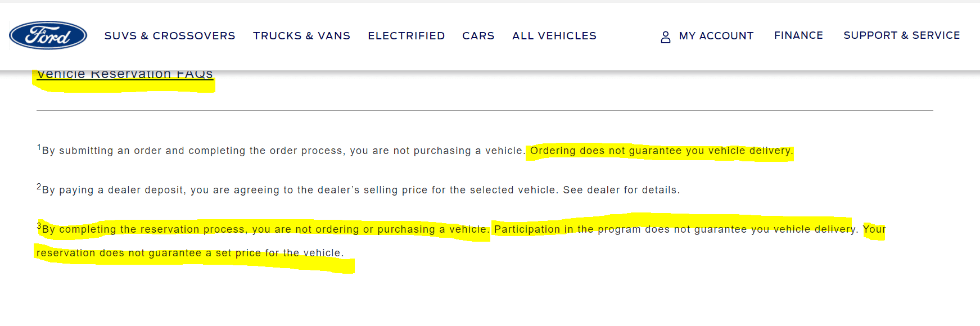Click highlighted 'Ordering does not guarantee' sentence
The image size is (980, 326).
point(662,151)
